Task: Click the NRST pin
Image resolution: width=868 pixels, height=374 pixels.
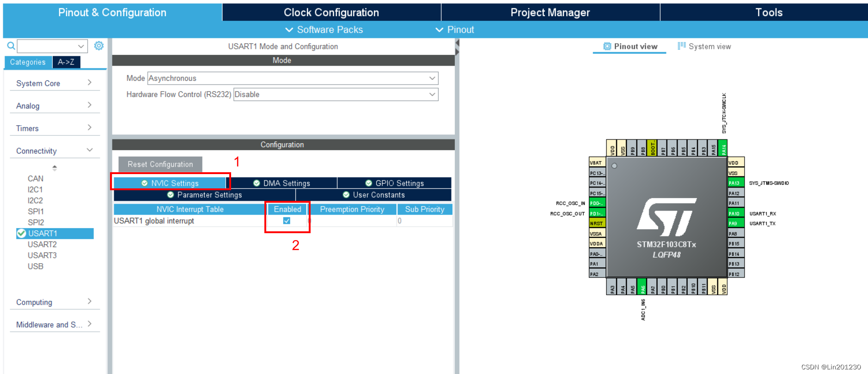Action: click(597, 223)
